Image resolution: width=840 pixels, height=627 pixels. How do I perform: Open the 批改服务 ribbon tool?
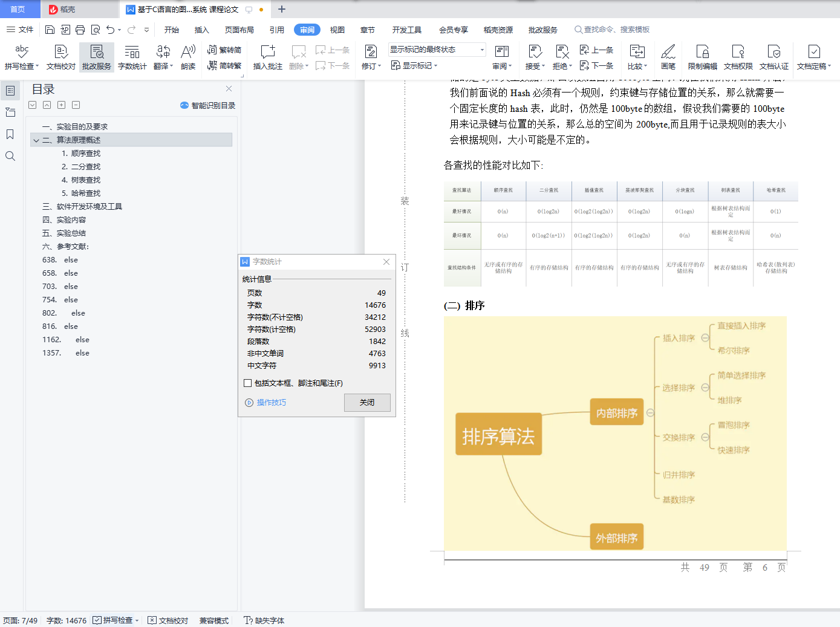pos(97,57)
